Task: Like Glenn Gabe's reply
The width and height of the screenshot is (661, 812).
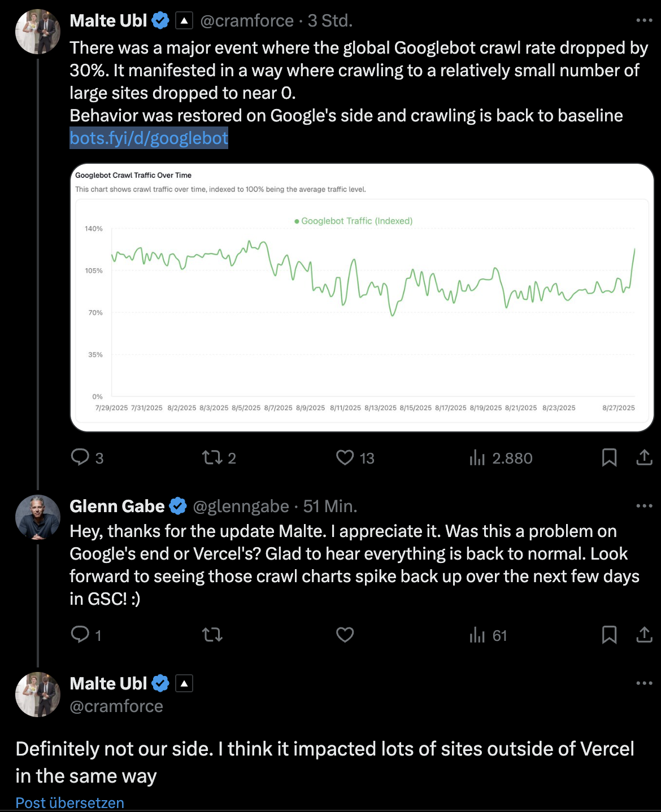Action: point(344,635)
